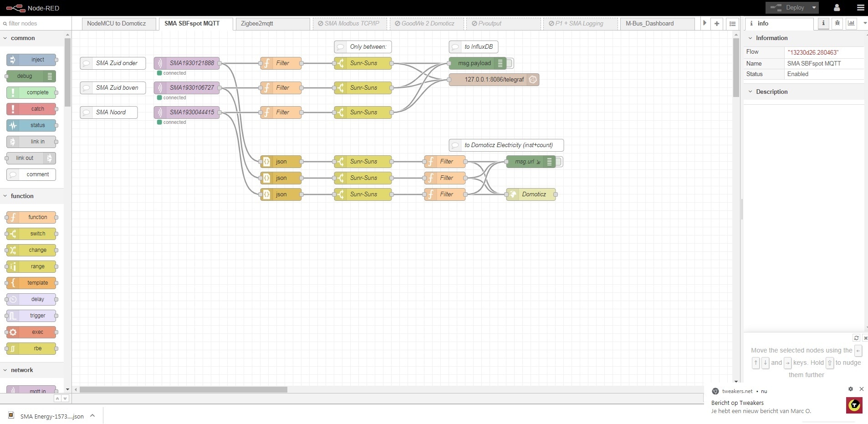
Task: Click the add new flow plus icon
Action: pyautogui.click(x=717, y=24)
